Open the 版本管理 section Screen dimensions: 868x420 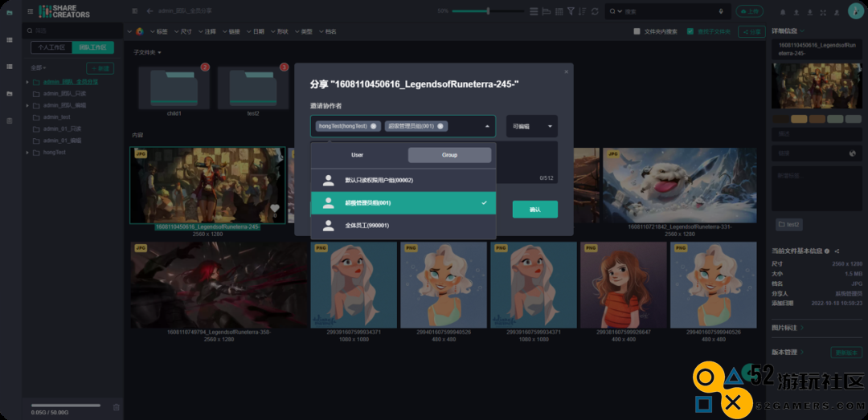(x=788, y=352)
